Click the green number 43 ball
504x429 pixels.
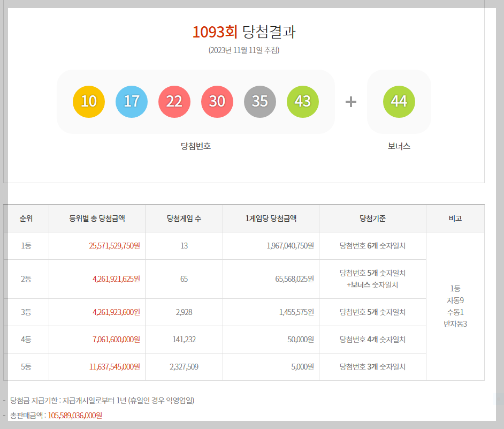click(302, 102)
